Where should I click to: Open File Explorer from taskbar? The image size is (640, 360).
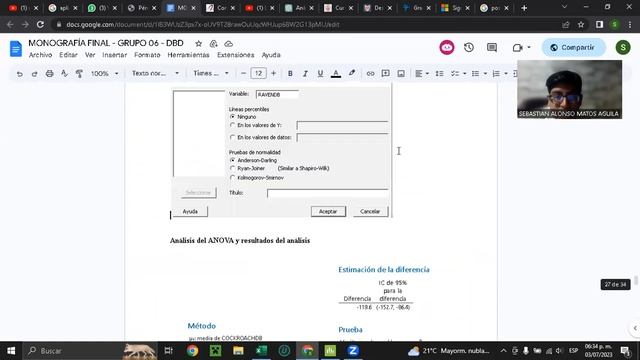point(238,351)
